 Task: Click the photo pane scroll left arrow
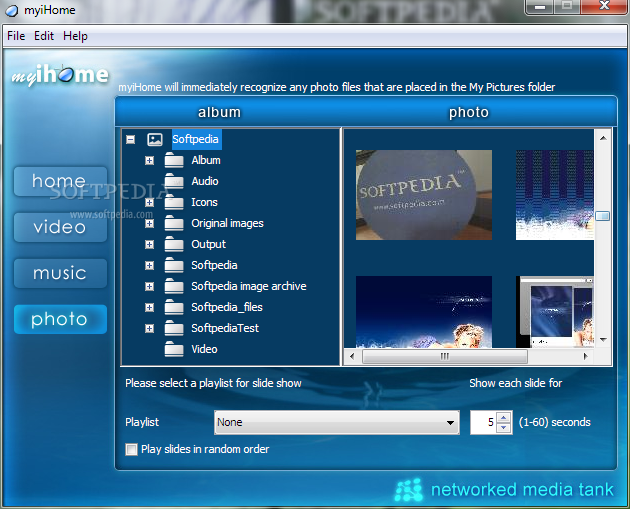352,356
